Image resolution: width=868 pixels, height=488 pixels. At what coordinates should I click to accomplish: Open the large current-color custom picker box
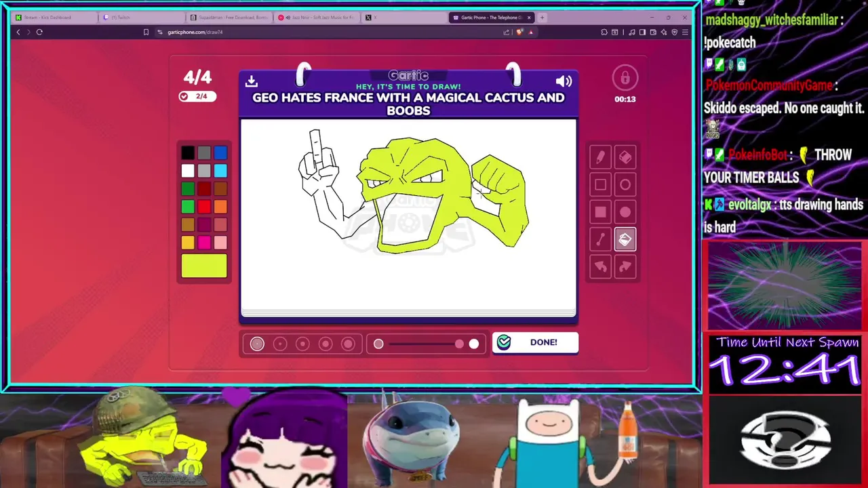(204, 265)
